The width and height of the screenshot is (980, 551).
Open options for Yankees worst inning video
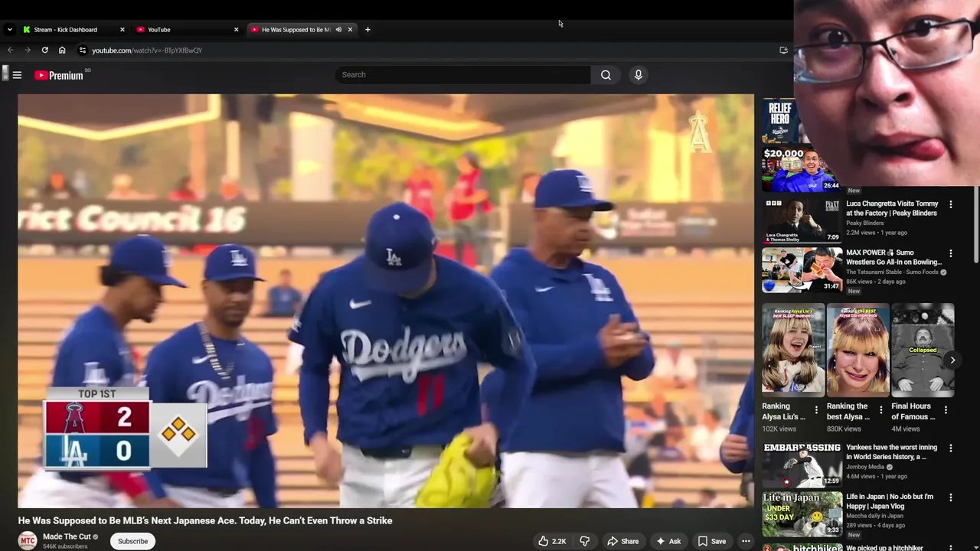pos(950,448)
